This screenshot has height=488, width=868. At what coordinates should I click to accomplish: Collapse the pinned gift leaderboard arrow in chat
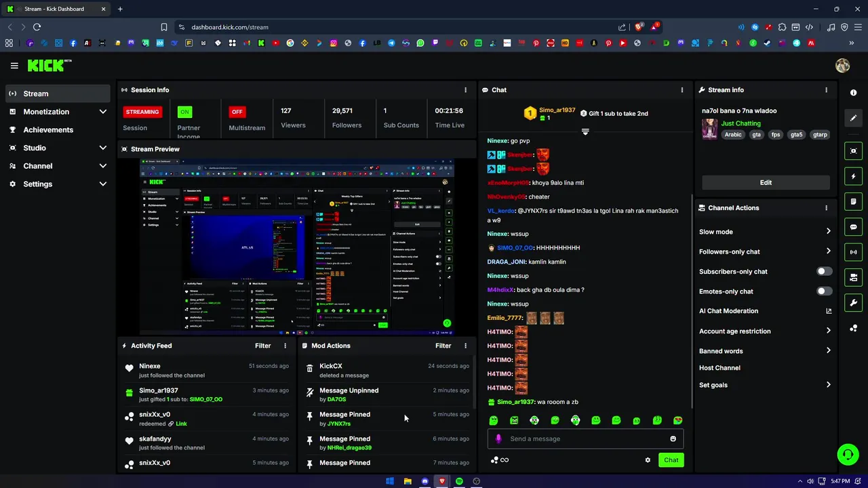pos(585,131)
